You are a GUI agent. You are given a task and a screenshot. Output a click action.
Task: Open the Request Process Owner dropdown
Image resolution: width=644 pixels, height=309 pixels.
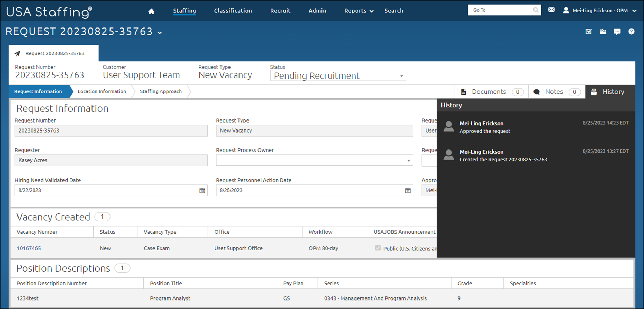tap(315, 160)
